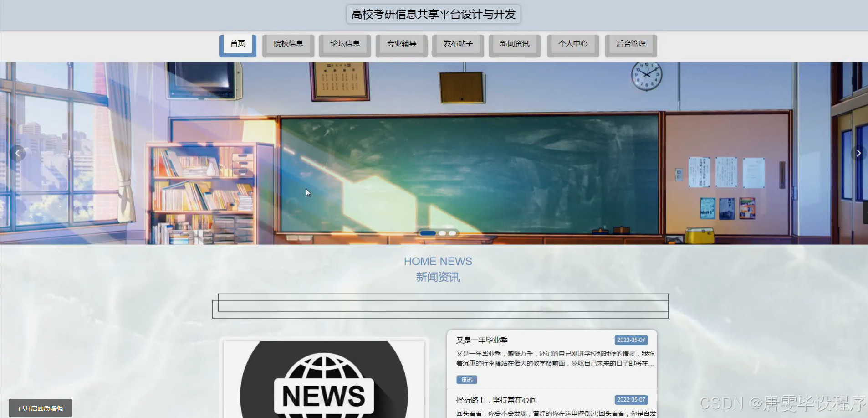
Task: Click the 2022-05-07 date badge of 又是一年毕业季
Action: 631,340
